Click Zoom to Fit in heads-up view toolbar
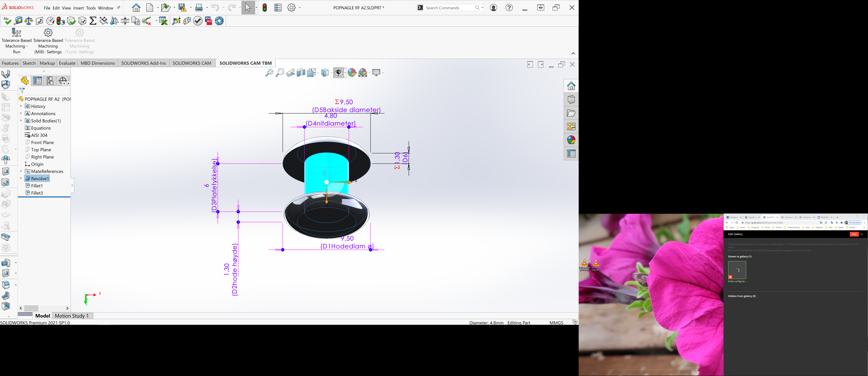 [x=269, y=73]
